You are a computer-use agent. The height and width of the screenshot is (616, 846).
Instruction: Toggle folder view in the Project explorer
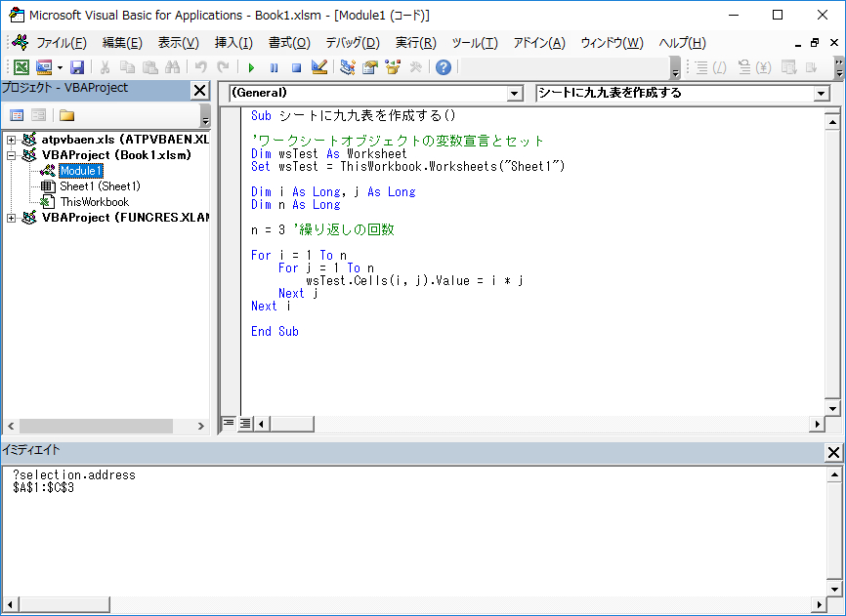pyautogui.click(x=66, y=115)
